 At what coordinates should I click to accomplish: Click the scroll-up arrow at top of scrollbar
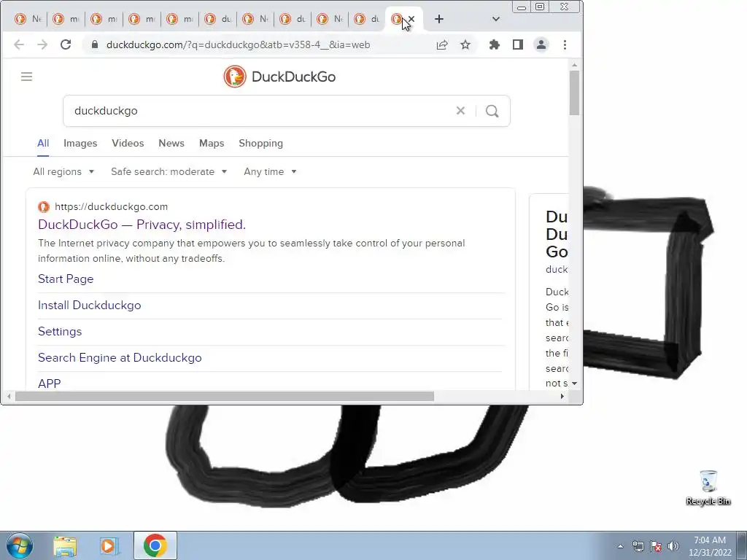(x=574, y=65)
